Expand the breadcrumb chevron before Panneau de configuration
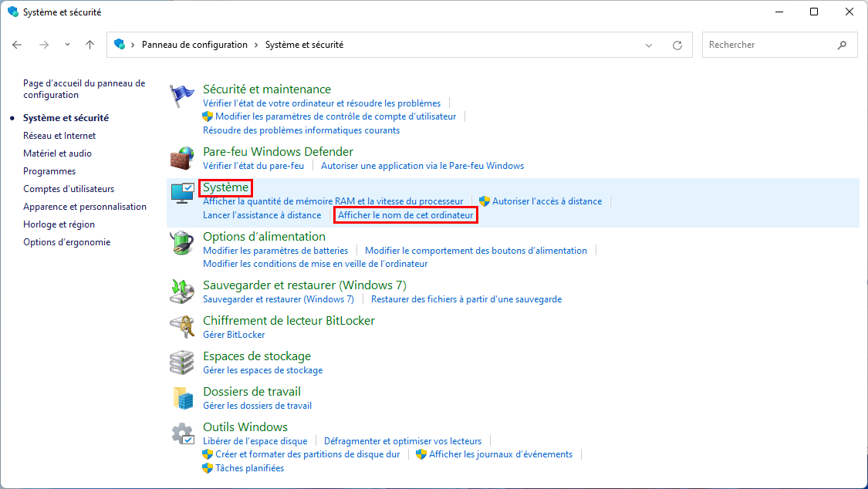868x489 pixels. pos(133,45)
